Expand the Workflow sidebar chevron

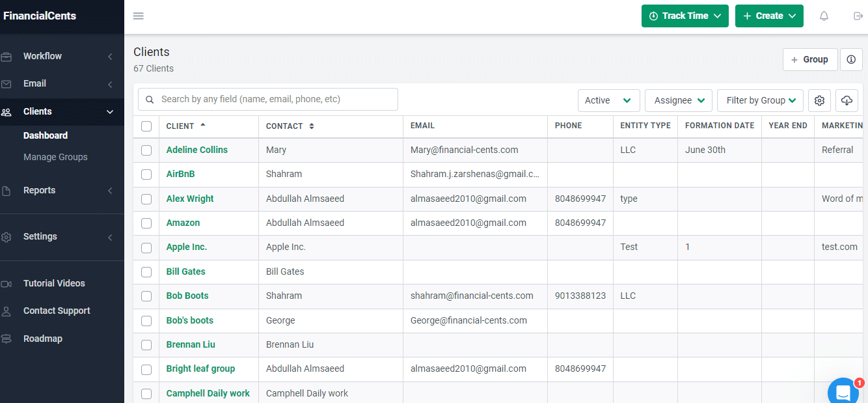[110, 57]
